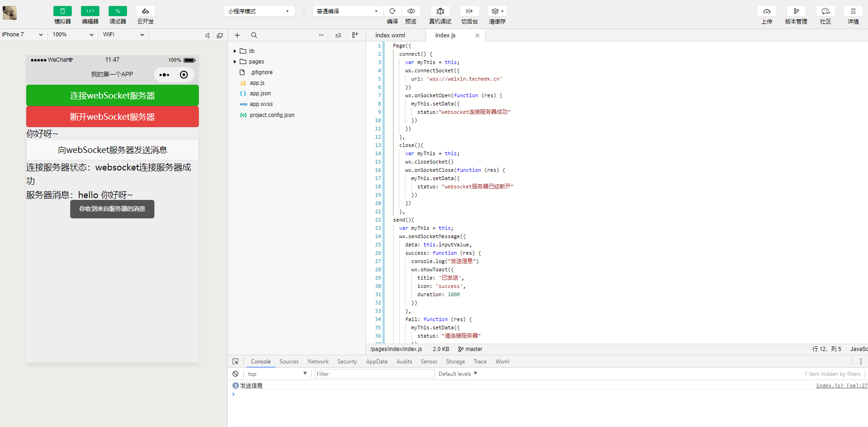Image resolution: width=868 pixels, height=427 pixels.
Task: Open the Network devtools tab
Action: [318, 362]
